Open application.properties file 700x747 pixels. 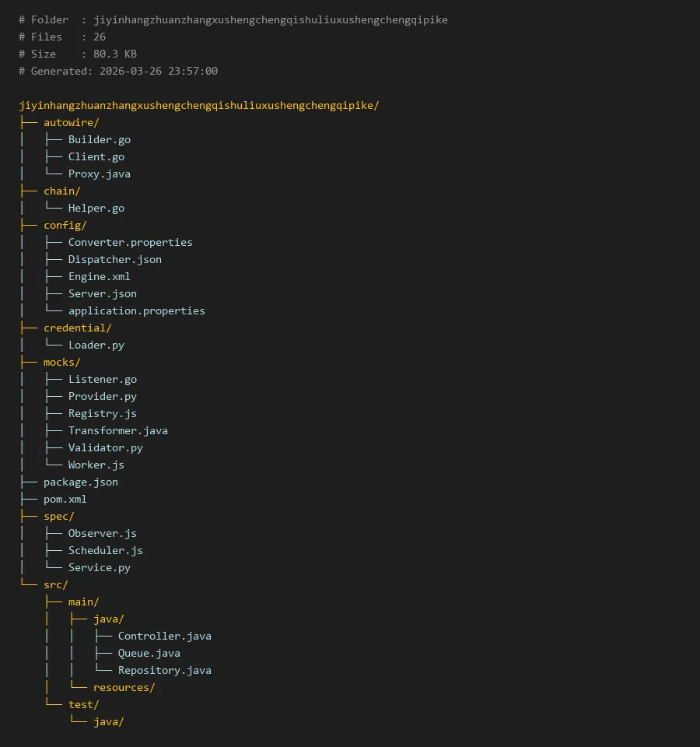(x=136, y=310)
